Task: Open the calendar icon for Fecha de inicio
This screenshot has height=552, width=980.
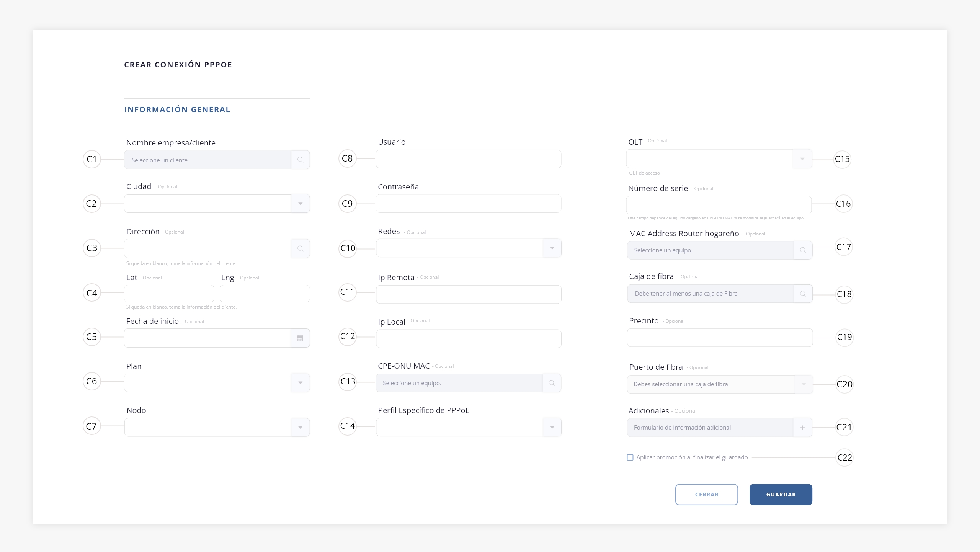Action: [x=300, y=338]
